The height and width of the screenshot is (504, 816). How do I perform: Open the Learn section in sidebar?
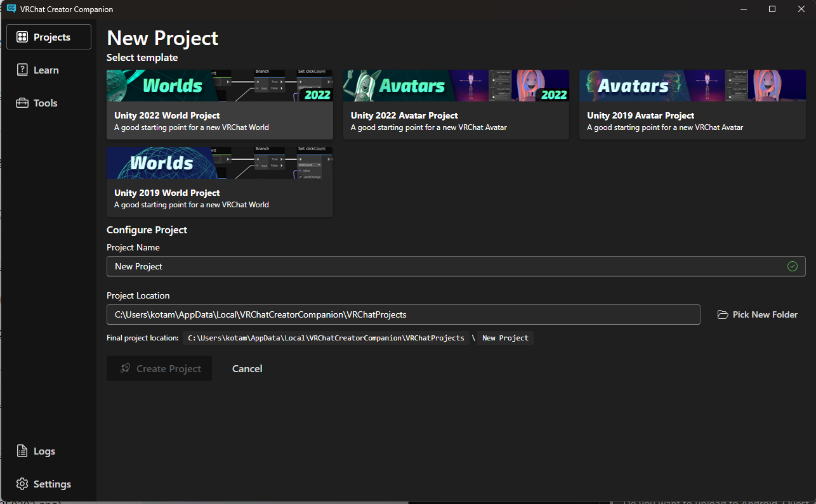pos(49,70)
